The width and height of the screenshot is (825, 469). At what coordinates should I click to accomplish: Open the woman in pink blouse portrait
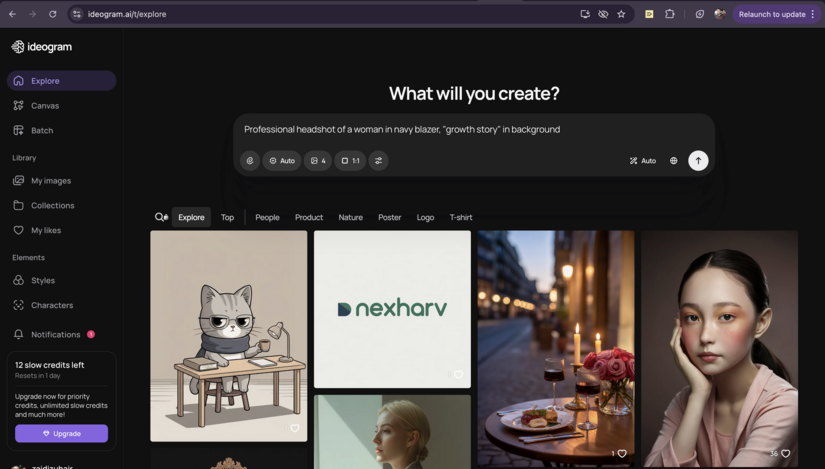[720, 348]
